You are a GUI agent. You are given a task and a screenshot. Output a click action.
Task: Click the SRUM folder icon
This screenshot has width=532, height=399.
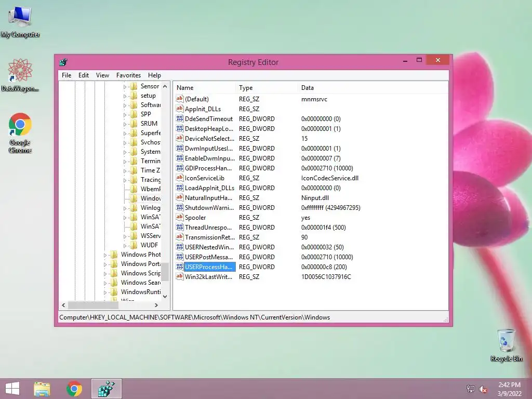pos(134,124)
